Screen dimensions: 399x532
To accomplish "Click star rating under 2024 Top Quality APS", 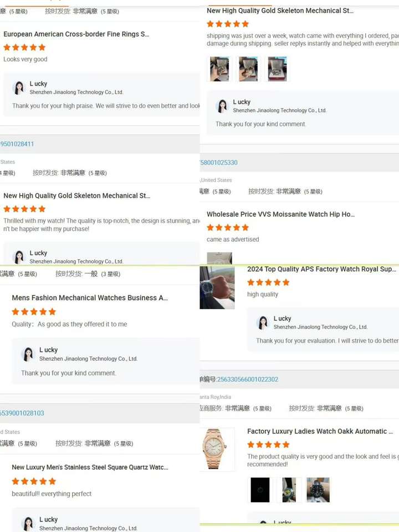I will coord(268,282).
